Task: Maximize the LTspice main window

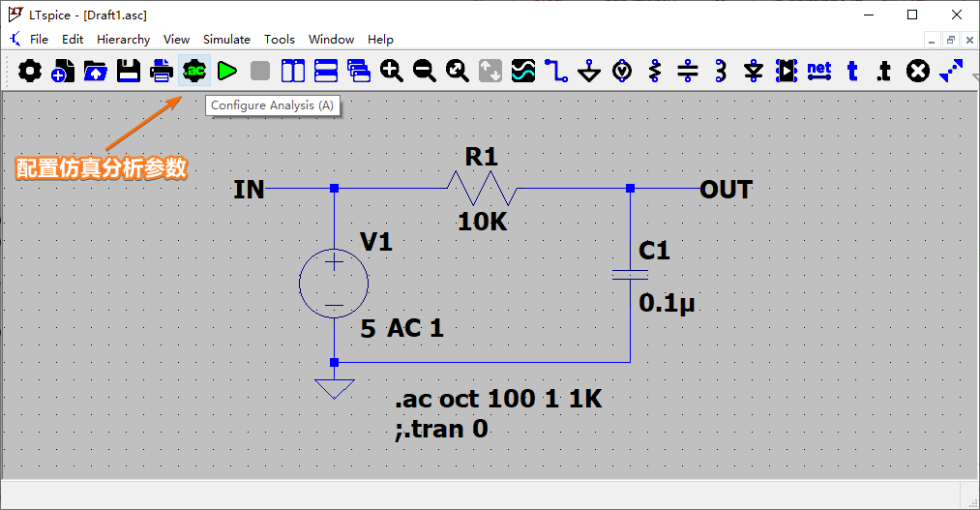Action: click(912, 15)
